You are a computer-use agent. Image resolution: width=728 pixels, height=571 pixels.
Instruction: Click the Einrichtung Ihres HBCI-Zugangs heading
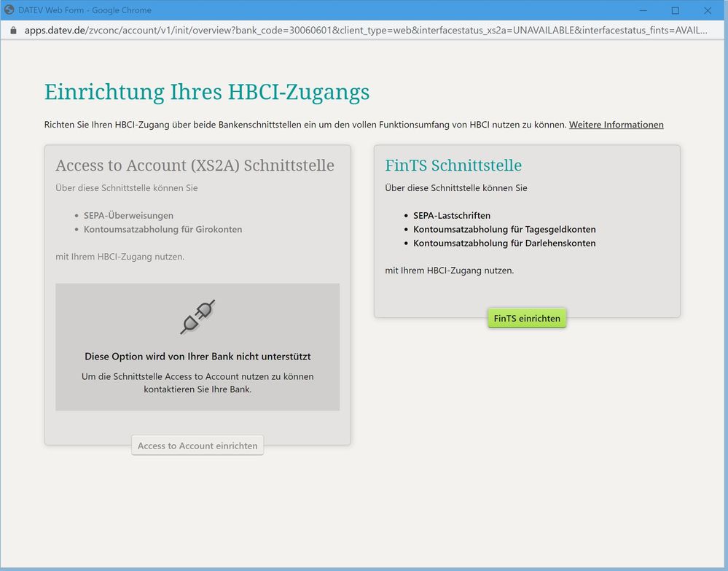coord(207,92)
